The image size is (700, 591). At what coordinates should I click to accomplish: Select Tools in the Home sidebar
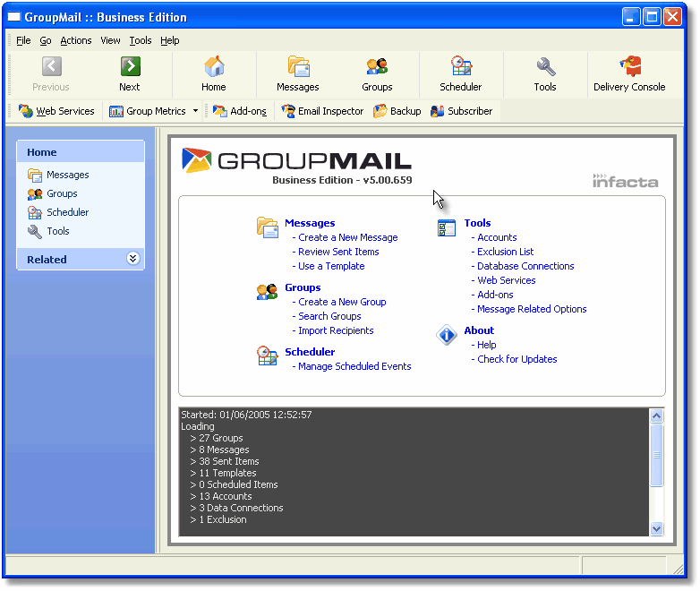point(48,231)
